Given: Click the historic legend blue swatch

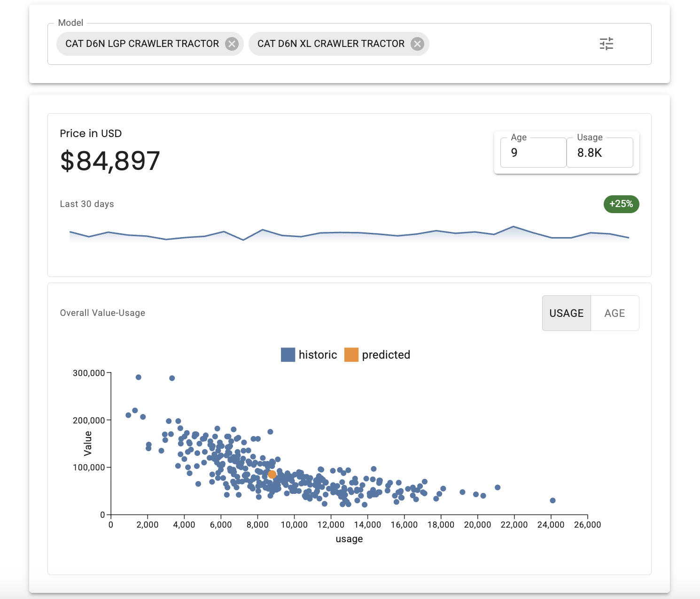Looking at the screenshot, I should point(288,355).
